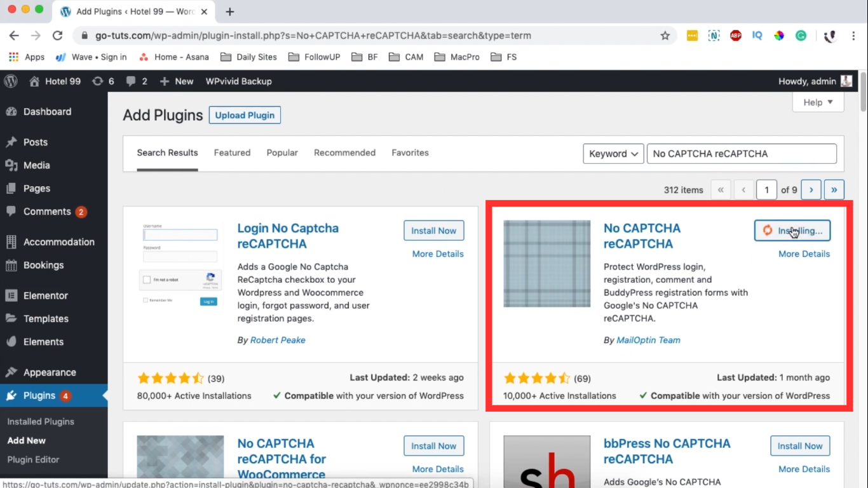Image resolution: width=868 pixels, height=488 pixels.
Task: Click the browser forward arrow
Action: [x=36, y=36]
